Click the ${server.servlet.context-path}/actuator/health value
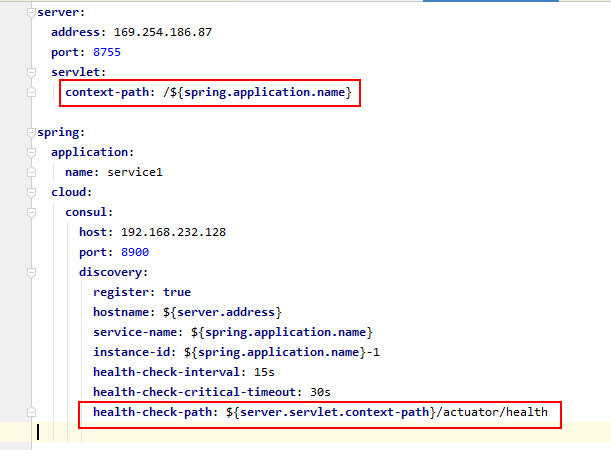The image size is (611, 450). (x=387, y=412)
